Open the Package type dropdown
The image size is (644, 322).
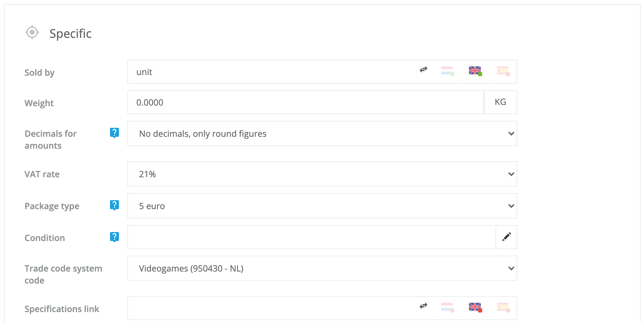(322, 206)
